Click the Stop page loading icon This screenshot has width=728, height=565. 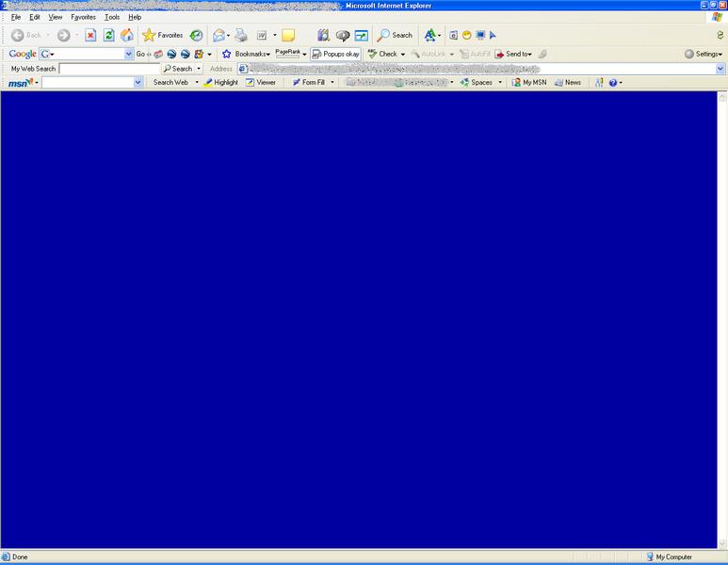pos(90,35)
